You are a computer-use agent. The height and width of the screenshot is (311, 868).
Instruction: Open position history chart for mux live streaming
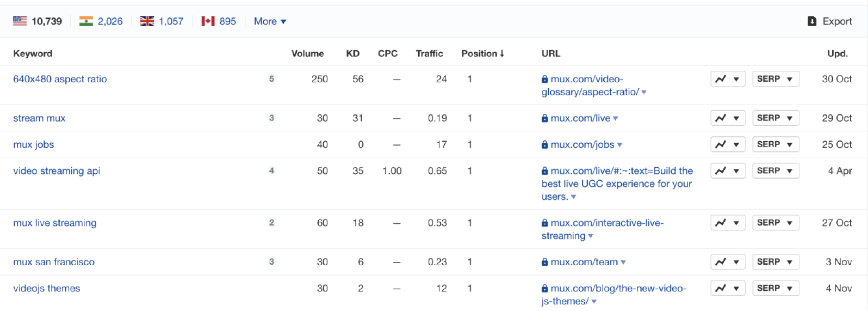click(727, 223)
